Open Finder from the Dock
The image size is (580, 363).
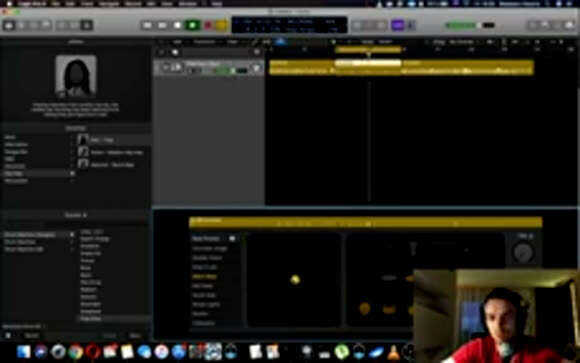tap(24, 352)
